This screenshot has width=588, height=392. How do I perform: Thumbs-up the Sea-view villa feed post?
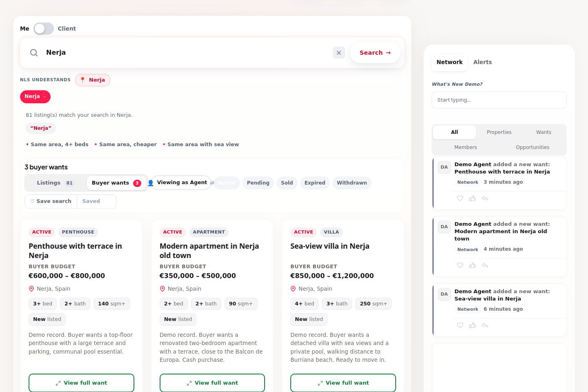click(x=472, y=325)
